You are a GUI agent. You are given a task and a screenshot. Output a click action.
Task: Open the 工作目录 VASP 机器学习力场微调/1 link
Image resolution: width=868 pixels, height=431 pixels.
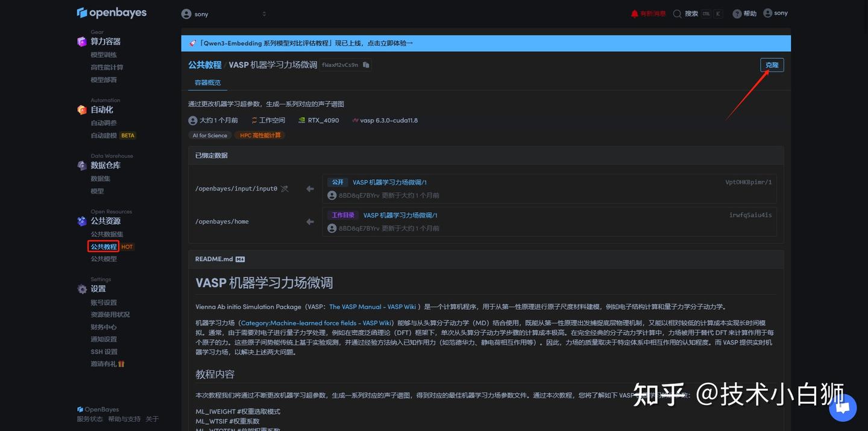pos(400,215)
